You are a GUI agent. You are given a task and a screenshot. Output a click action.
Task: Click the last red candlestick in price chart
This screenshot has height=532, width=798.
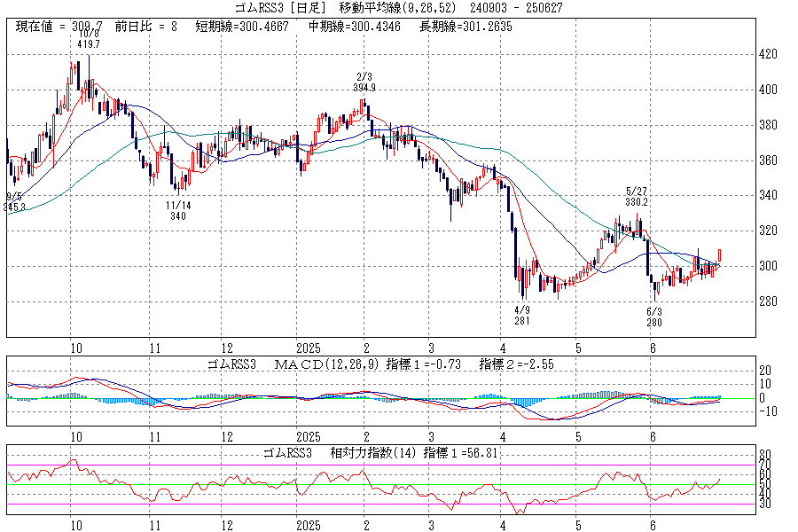point(720,255)
